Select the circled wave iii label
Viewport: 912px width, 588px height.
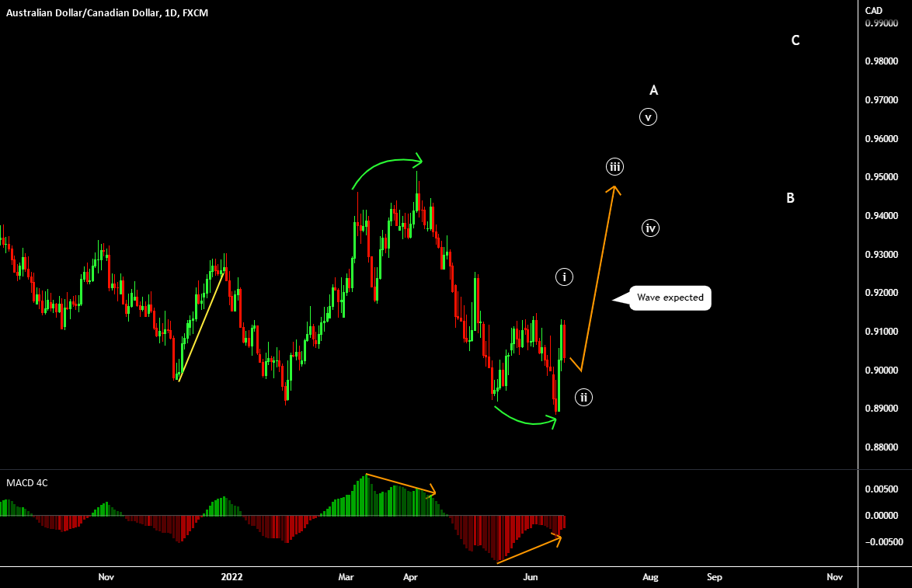[614, 167]
